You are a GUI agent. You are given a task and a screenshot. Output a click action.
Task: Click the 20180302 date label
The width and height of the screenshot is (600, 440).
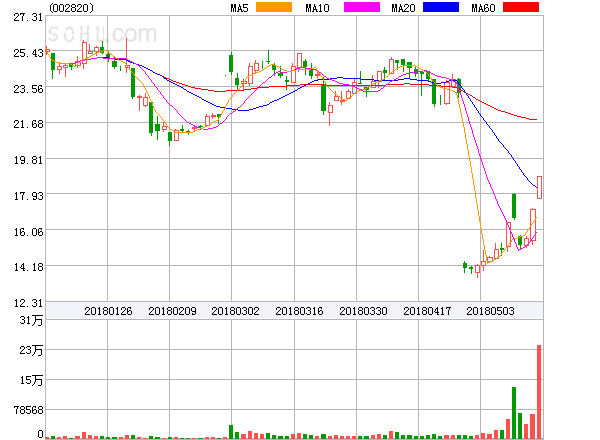[x=235, y=311]
